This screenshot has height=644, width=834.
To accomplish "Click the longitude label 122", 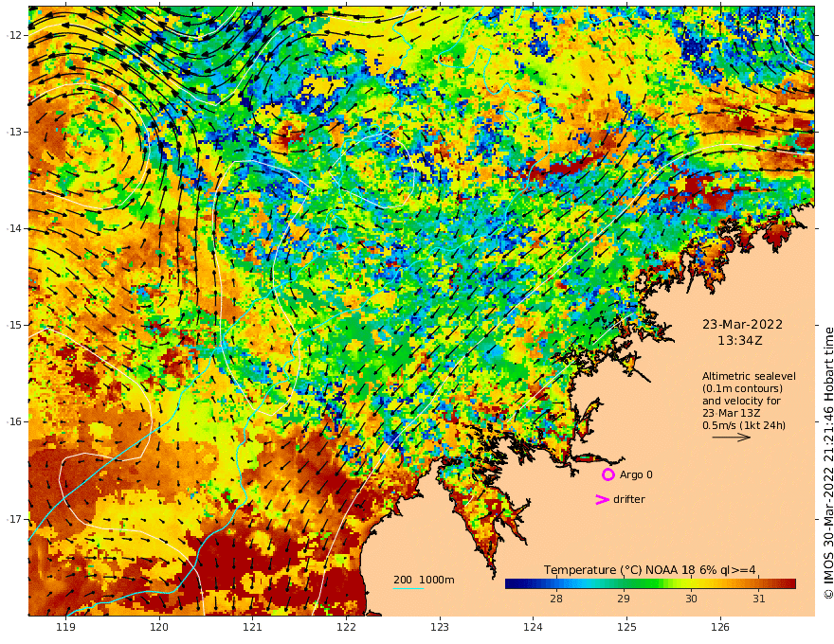I will click(x=346, y=627).
